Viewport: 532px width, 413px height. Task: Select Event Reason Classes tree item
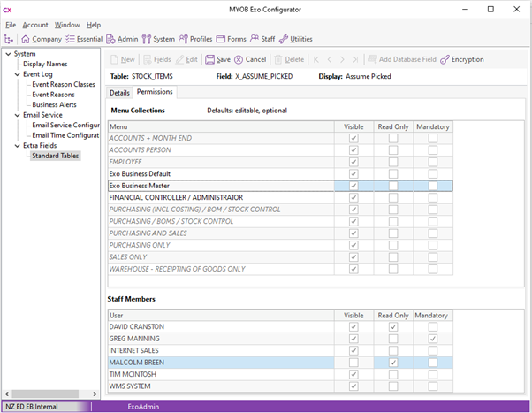tap(64, 85)
